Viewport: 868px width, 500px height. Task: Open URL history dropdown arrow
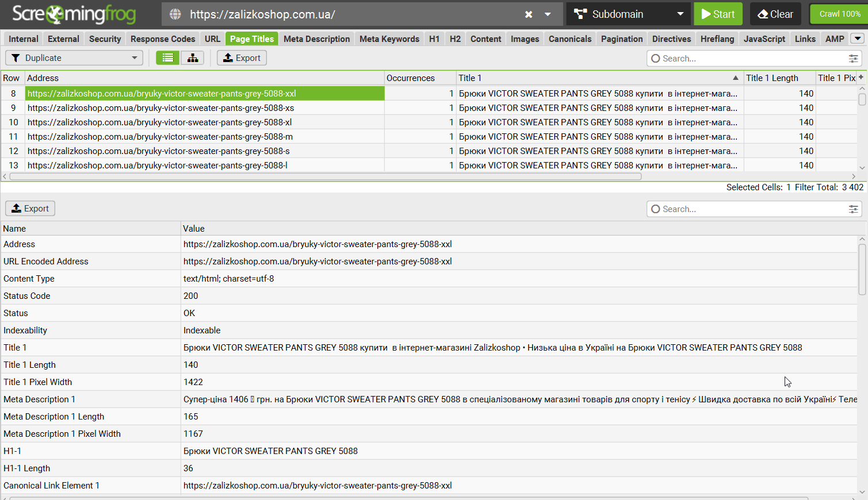tap(548, 14)
